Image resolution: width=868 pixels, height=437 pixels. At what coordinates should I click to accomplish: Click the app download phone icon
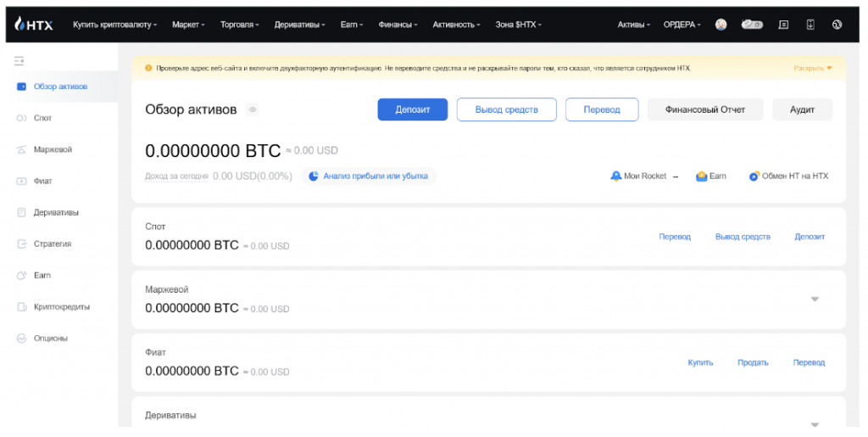point(810,25)
